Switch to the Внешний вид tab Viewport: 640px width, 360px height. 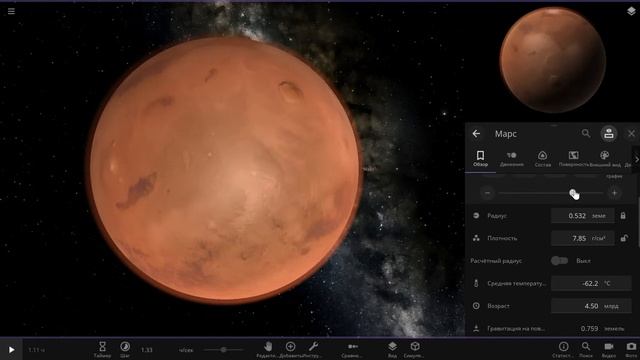(x=605, y=158)
